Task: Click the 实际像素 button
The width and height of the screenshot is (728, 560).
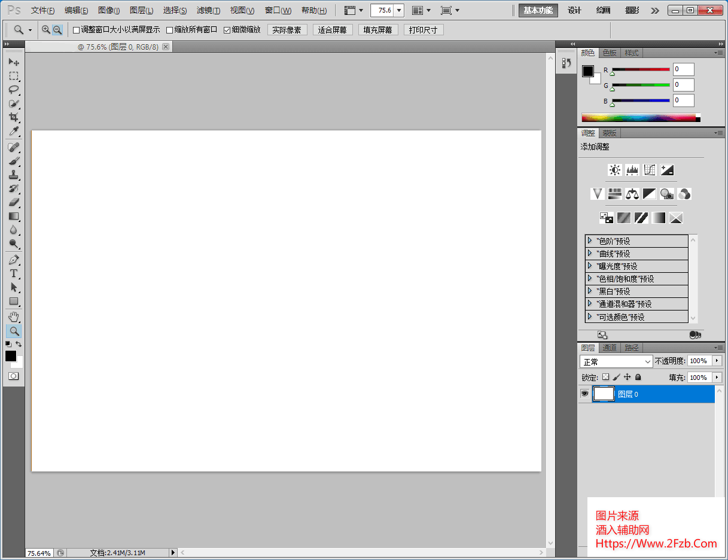Action: pos(287,30)
